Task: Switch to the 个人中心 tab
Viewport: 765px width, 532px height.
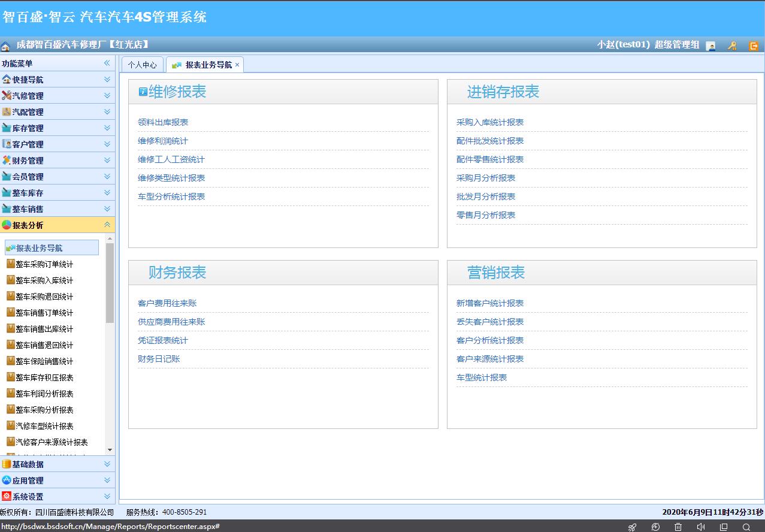Action: pos(142,65)
